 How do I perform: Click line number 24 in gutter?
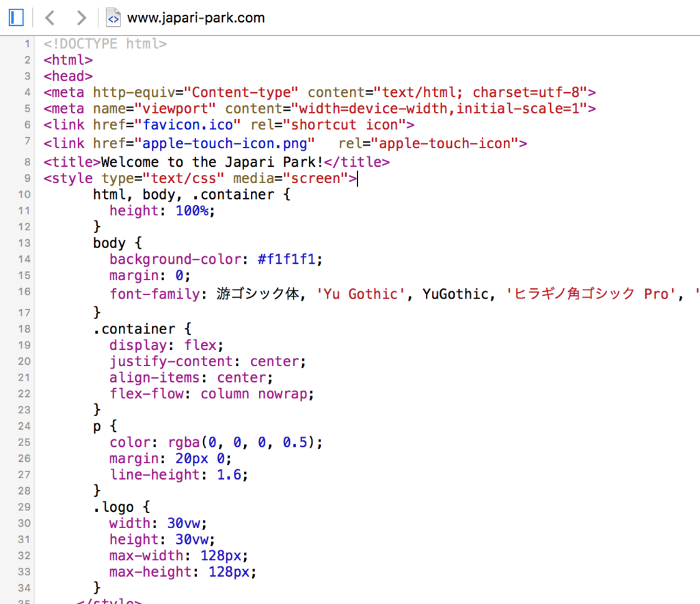(x=24, y=426)
